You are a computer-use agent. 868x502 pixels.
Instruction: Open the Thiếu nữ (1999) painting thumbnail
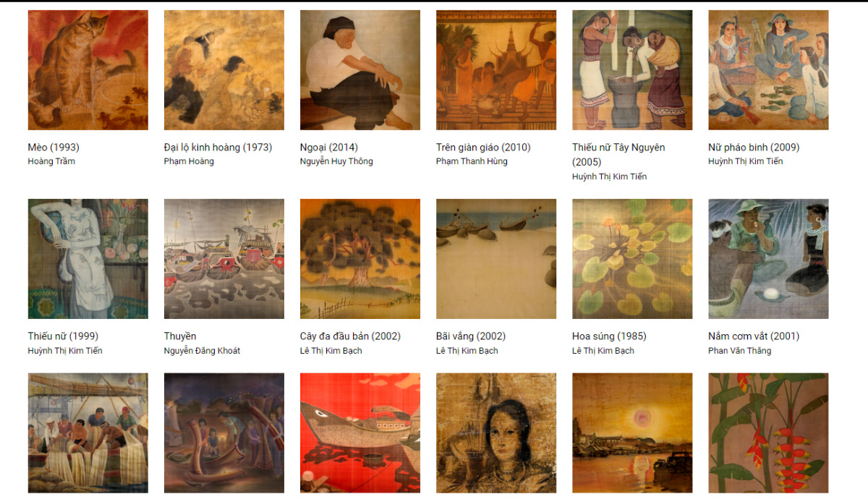pos(88,259)
